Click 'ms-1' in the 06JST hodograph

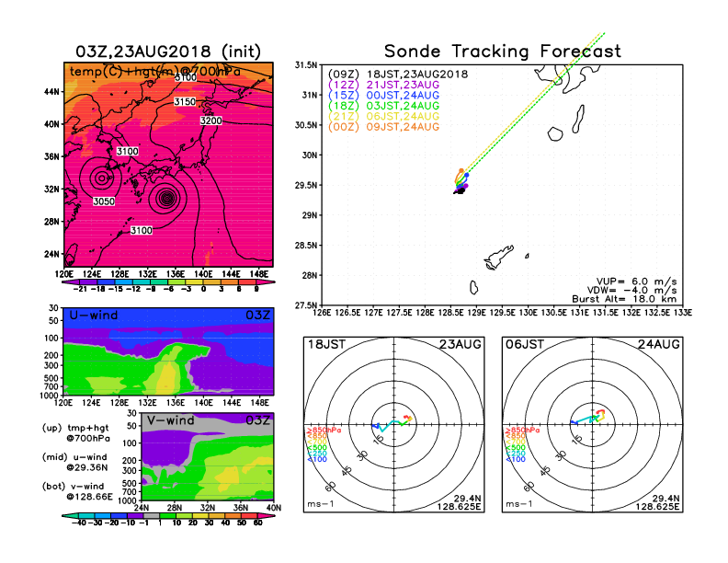tap(518, 504)
